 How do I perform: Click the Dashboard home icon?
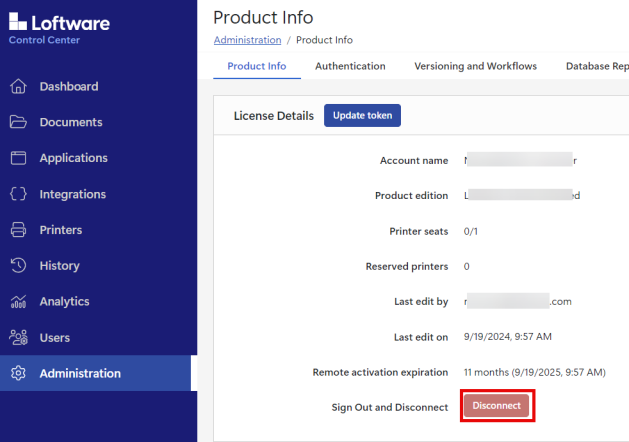click(18, 87)
